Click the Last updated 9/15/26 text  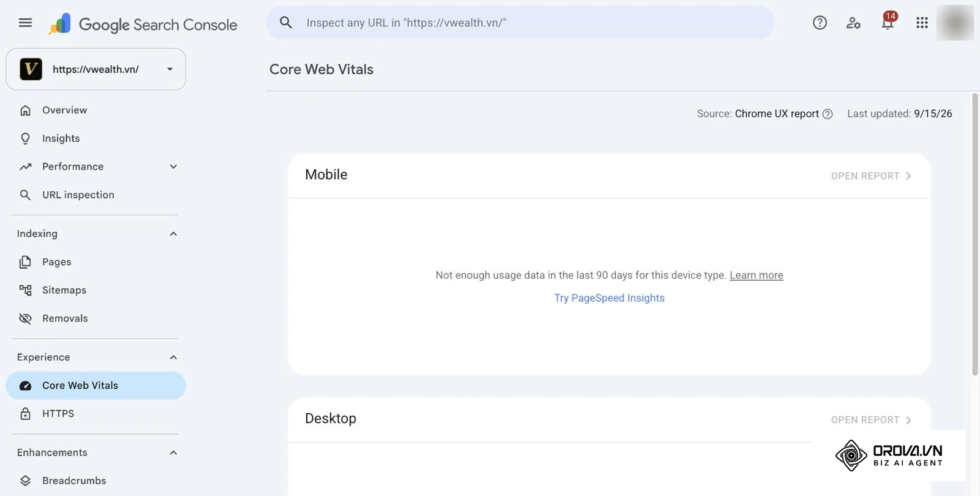click(x=900, y=114)
